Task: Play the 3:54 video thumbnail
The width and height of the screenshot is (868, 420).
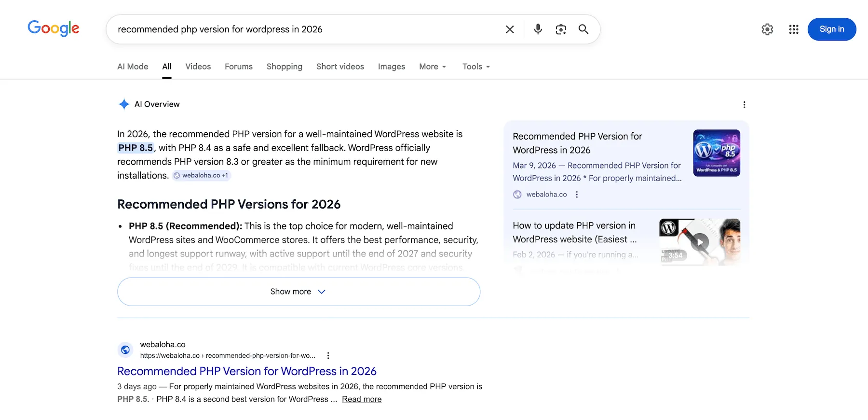Action: coord(700,242)
